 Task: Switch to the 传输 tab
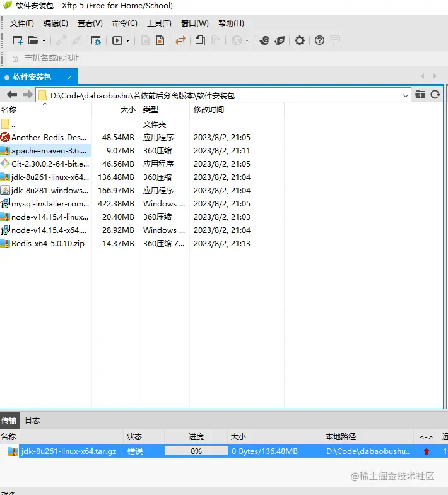click(x=9, y=420)
